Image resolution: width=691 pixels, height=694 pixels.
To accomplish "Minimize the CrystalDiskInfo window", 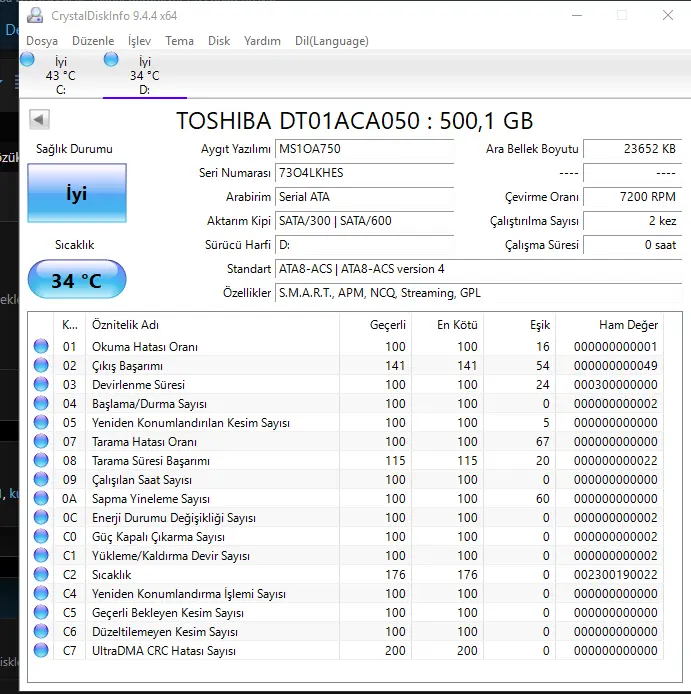I will [x=577, y=15].
